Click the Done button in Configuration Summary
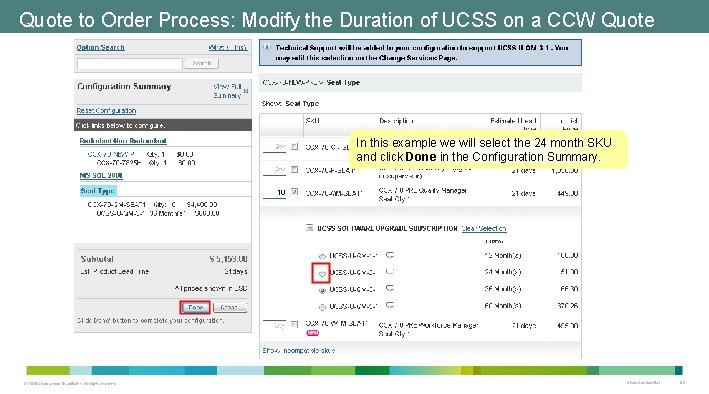Viewport: 709px width, 394px height. 195,308
